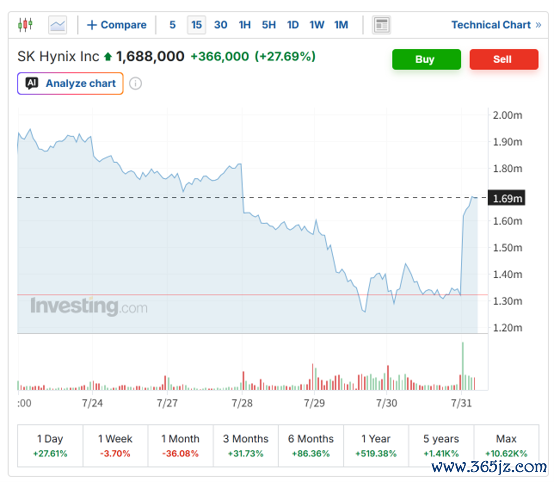This screenshot has height=482, width=554.
Task: Open the news table layout icon
Action: click(381, 25)
